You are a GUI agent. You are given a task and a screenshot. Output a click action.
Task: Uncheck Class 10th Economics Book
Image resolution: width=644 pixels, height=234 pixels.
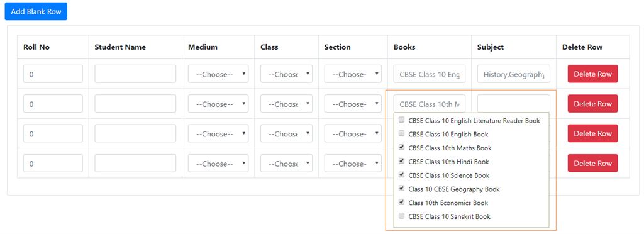402,203
